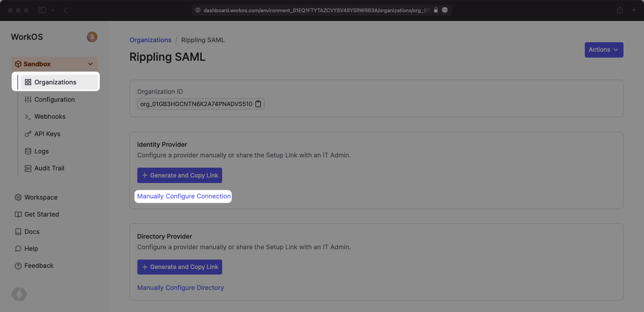
Task: Open the API Keys key icon
Action: coord(28,134)
